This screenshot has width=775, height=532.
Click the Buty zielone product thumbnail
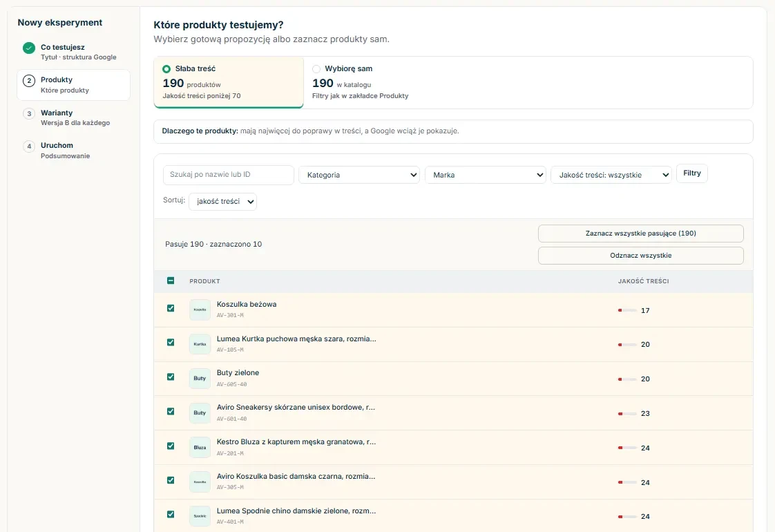[x=200, y=378]
